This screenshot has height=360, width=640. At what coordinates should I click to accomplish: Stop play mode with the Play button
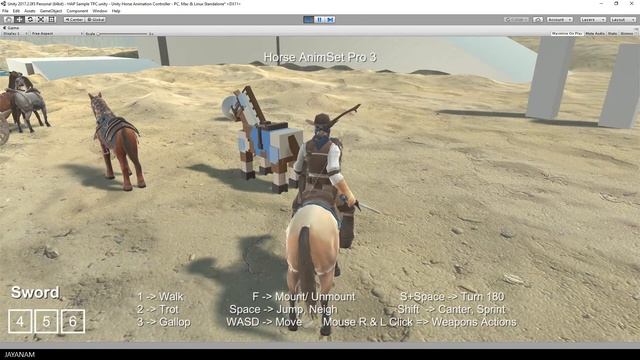pyautogui.click(x=309, y=19)
